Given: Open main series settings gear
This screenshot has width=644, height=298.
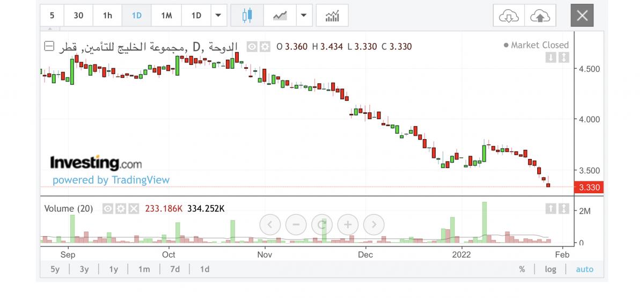Looking at the screenshot, I should tap(265, 47).
